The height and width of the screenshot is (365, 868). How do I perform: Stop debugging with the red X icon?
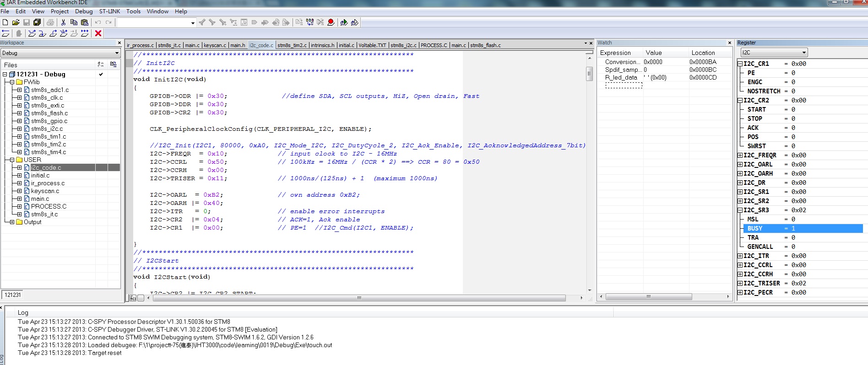pyautogui.click(x=98, y=33)
